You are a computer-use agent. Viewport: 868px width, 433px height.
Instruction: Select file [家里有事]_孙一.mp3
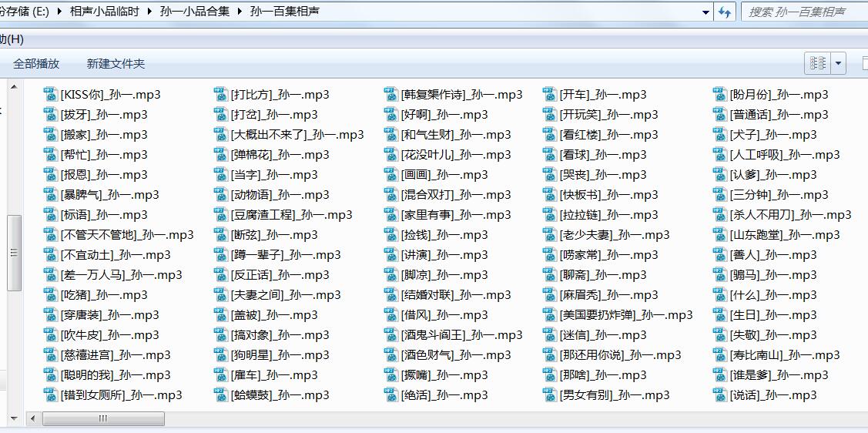(x=447, y=214)
